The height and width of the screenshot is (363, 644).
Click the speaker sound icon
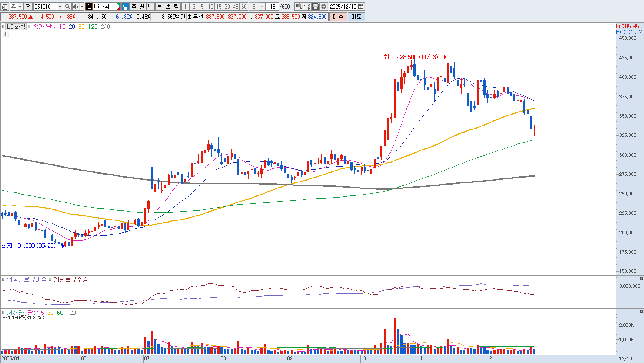point(76,7)
